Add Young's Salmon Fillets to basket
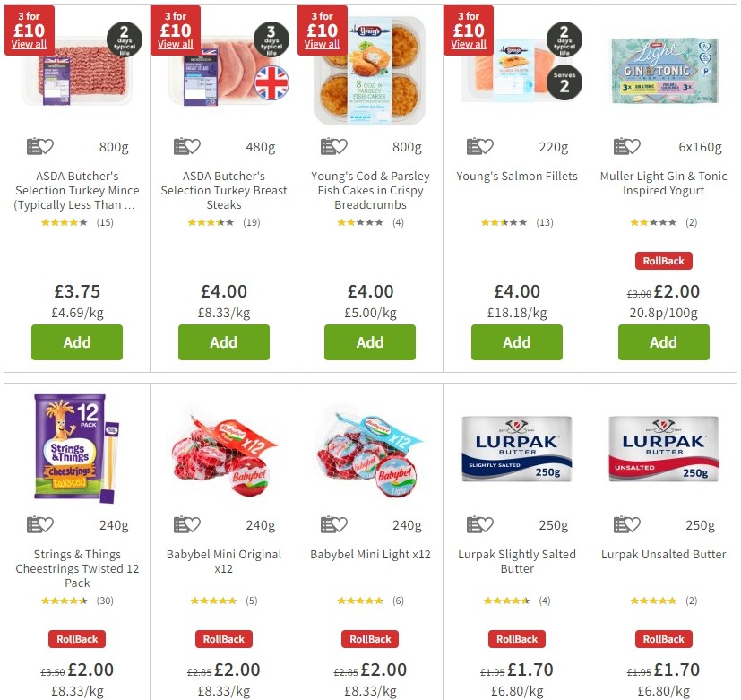 [516, 342]
